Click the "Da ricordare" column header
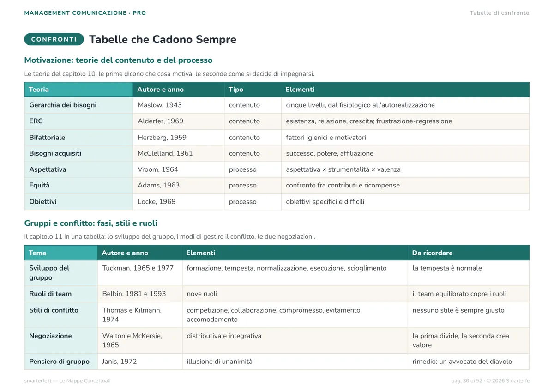The width and height of the screenshot is (554, 392). [468, 253]
